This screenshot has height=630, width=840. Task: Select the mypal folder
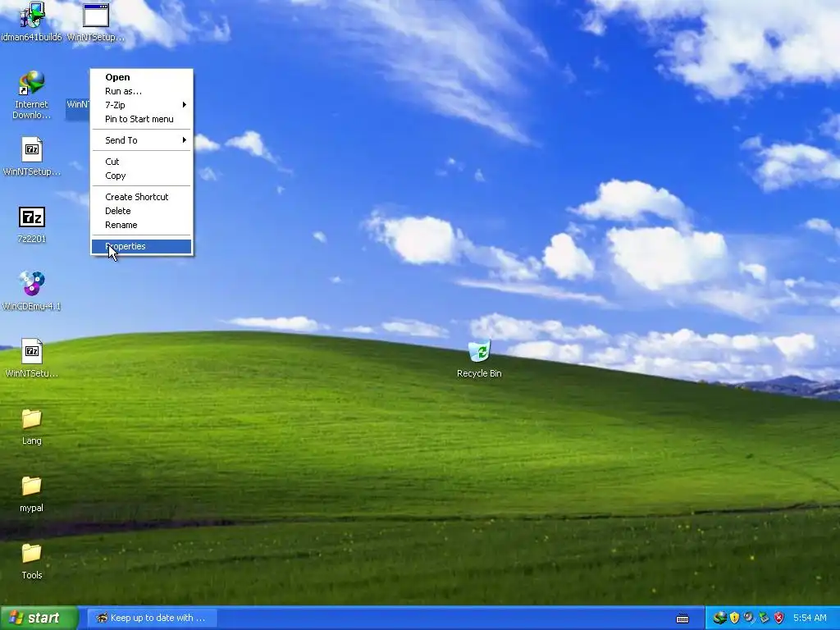32,493
